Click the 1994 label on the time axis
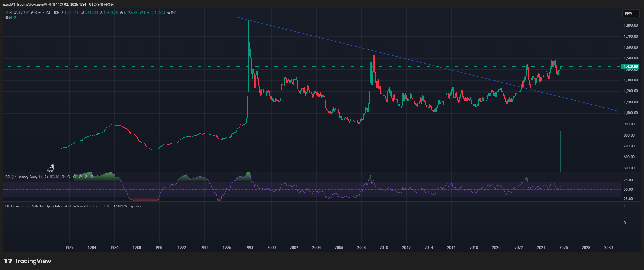Viewport: 644px width, 270px height. click(204, 248)
